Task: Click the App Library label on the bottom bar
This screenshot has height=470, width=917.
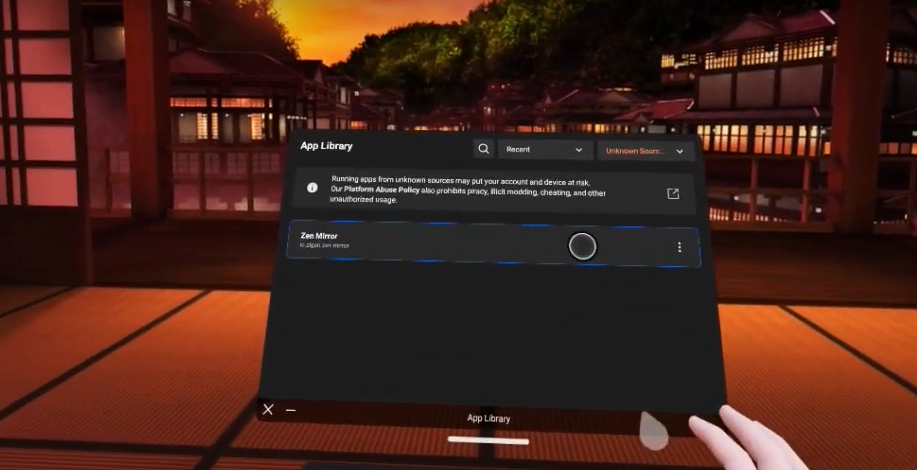Action: (488, 418)
